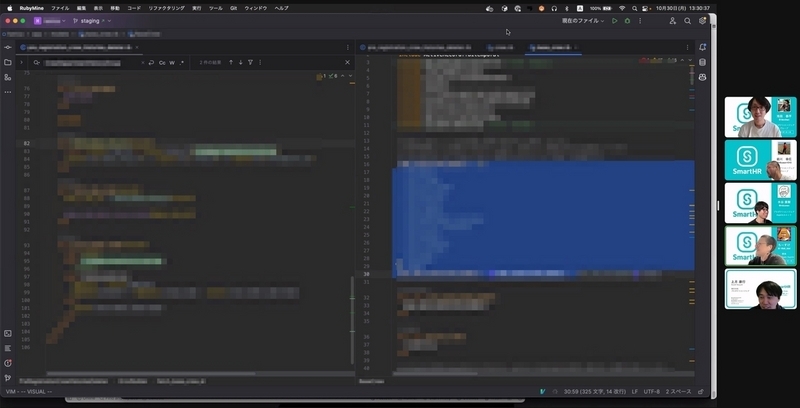Clear the search field text
This screenshot has height=408, width=800.
[143, 63]
